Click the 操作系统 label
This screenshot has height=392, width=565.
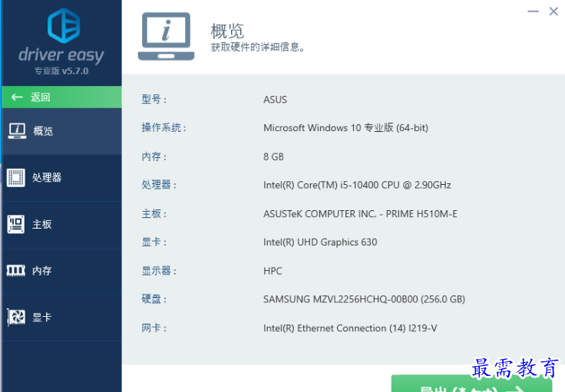[x=164, y=128]
